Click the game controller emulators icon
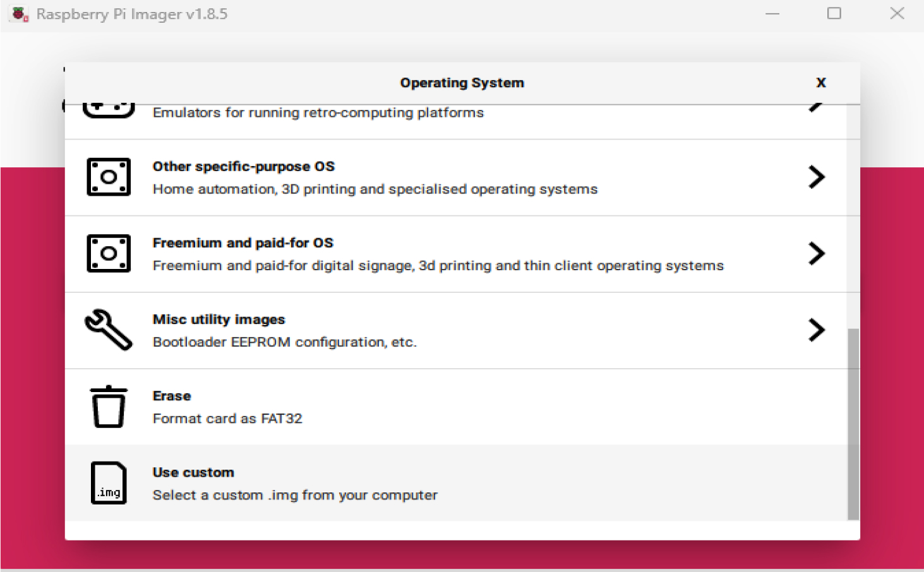Image resolution: width=924 pixels, height=572 pixels. pyautogui.click(x=109, y=110)
